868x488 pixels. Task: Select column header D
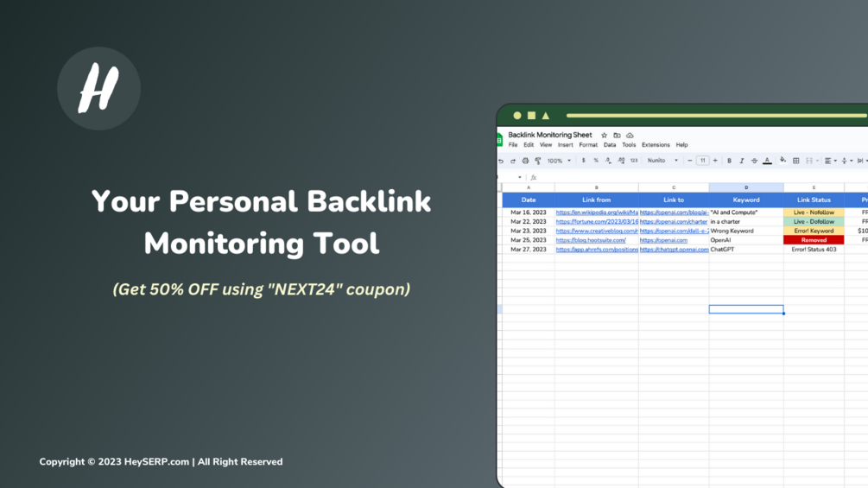coord(745,187)
